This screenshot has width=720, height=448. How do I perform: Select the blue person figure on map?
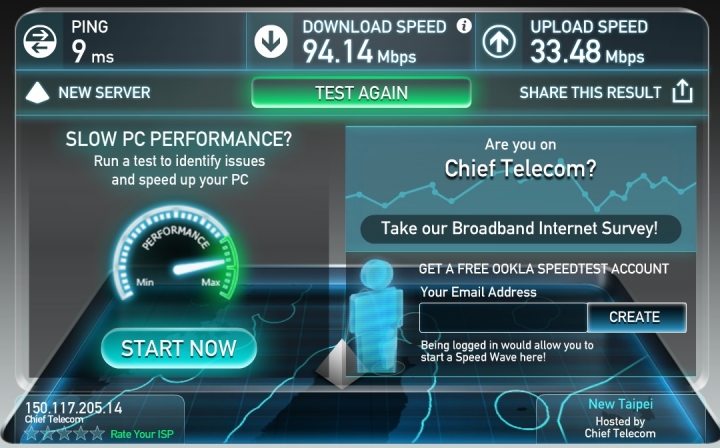click(x=377, y=315)
